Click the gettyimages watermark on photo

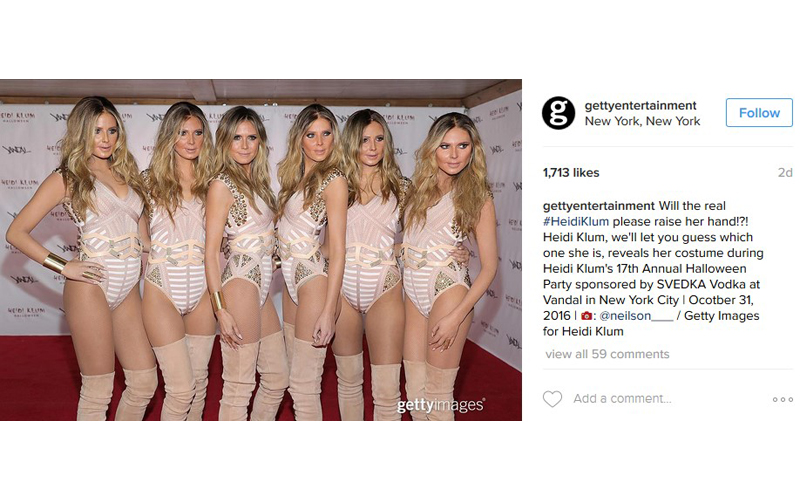441,406
